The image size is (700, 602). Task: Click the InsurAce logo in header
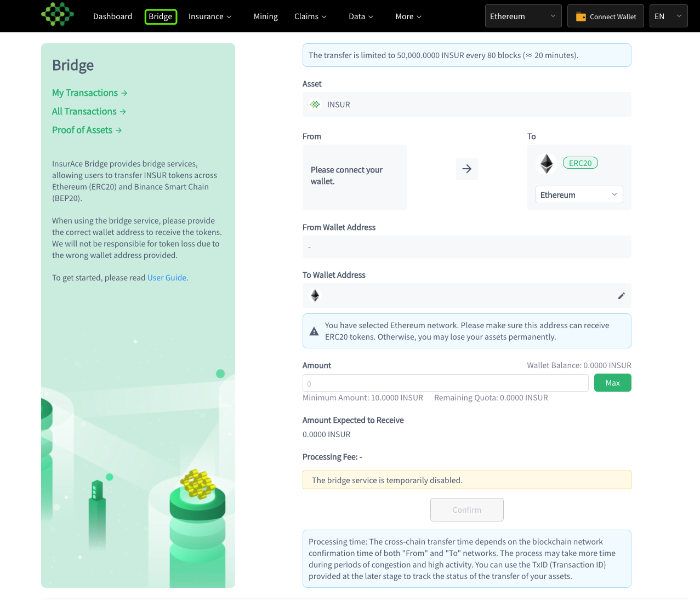58,15
